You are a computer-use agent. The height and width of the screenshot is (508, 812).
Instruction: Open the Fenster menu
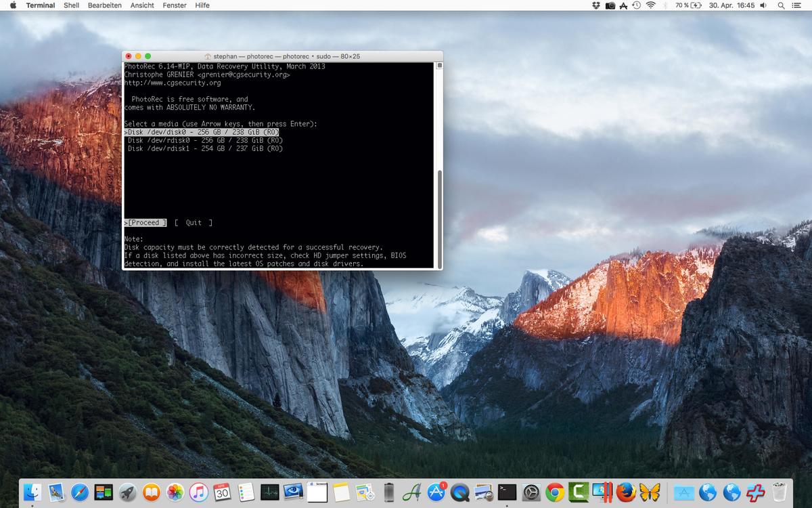point(175,5)
